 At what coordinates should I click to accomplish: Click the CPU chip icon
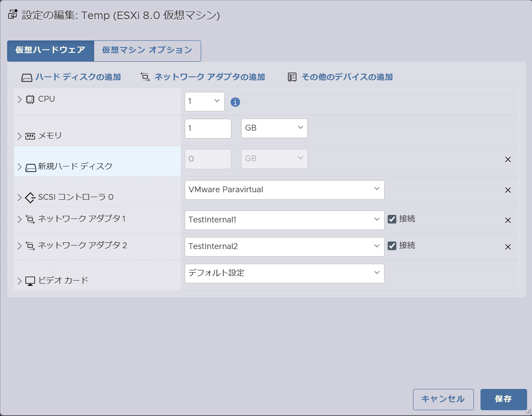point(30,99)
